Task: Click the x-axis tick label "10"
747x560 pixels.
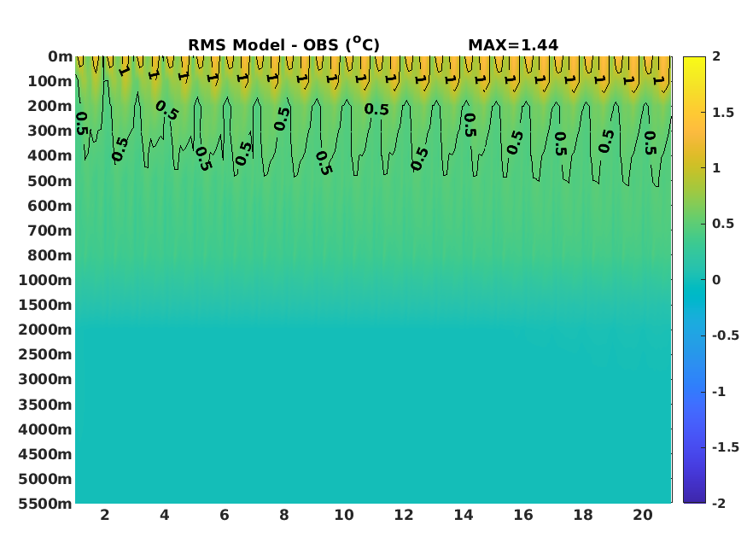Action: [x=344, y=516]
